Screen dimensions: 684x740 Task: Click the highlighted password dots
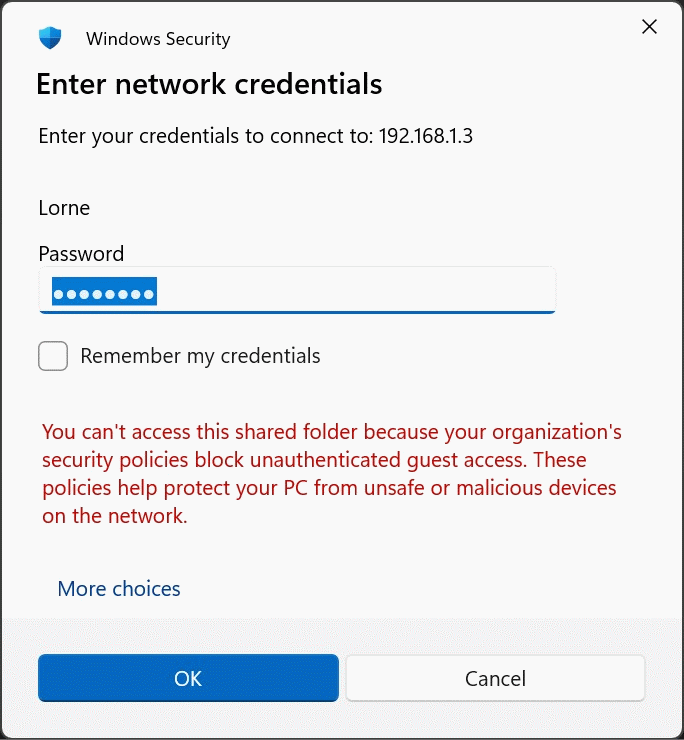(104, 294)
